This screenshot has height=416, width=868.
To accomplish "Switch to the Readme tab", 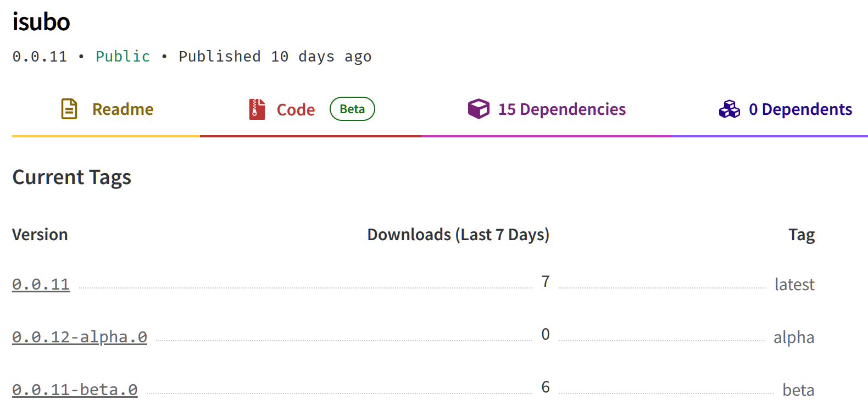I will point(122,109).
